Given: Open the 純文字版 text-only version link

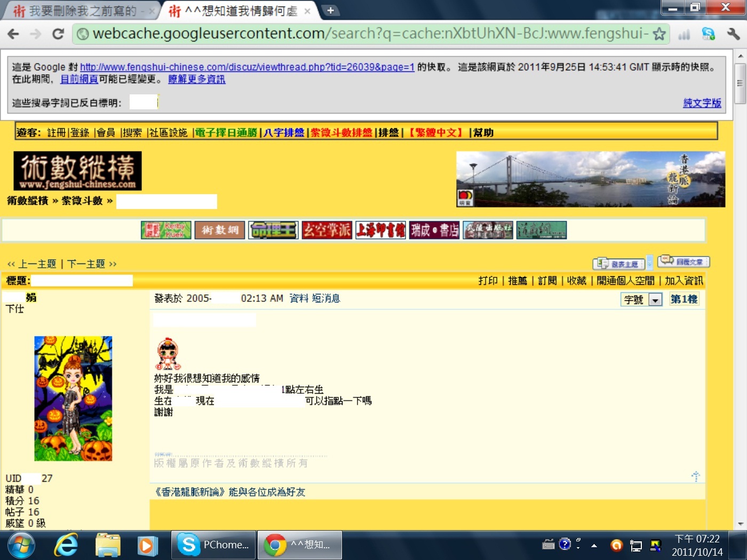Looking at the screenshot, I should (x=702, y=103).
